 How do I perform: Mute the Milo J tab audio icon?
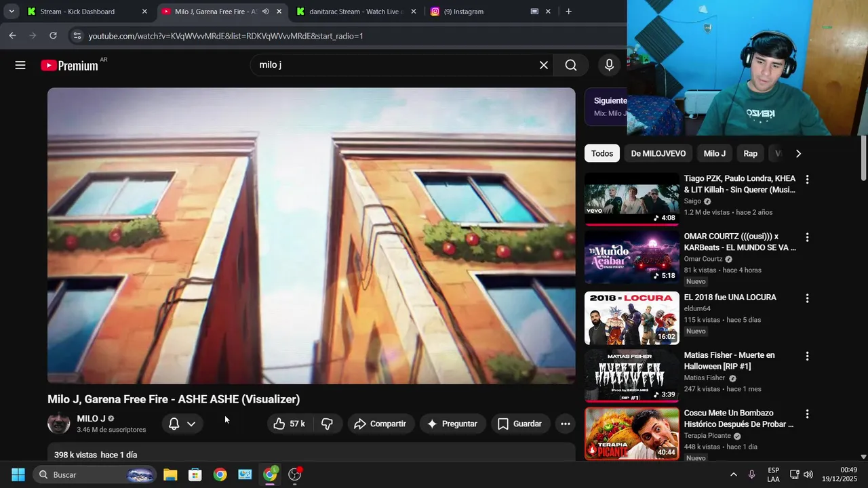(265, 12)
